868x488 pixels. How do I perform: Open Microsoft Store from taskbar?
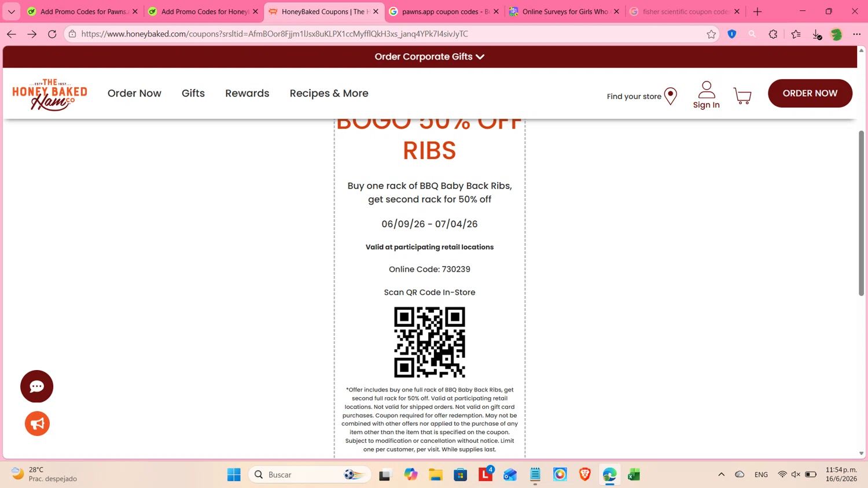pyautogui.click(x=461, y=475)
